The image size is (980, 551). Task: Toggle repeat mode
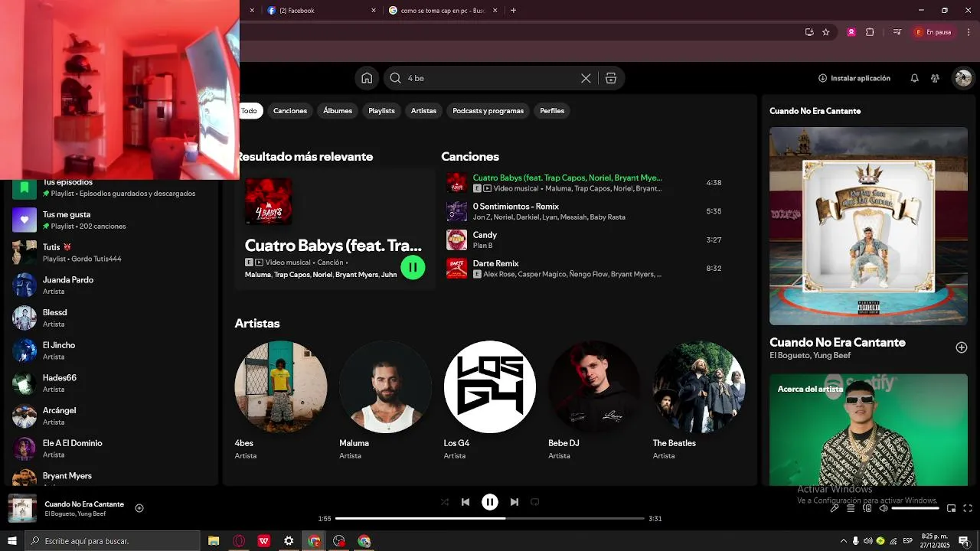click(x=535, y=502)
